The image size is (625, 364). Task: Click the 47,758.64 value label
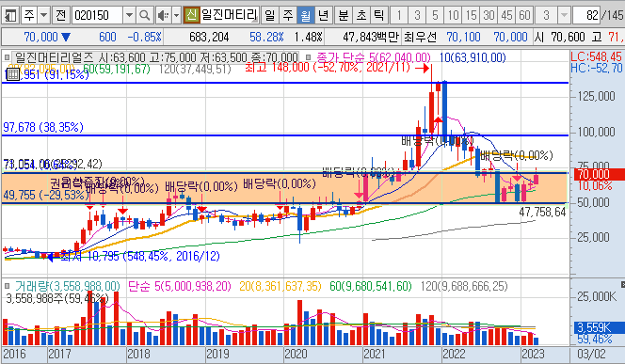[x=542, y=213]
